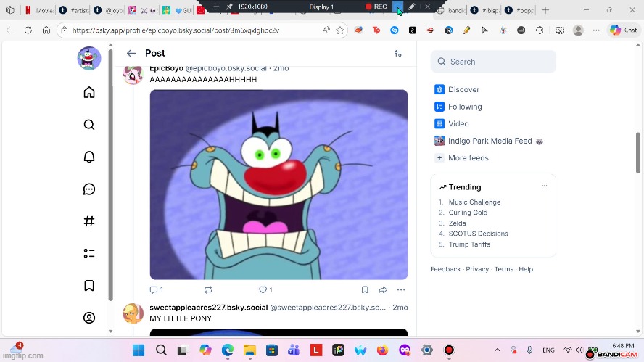Click the Search input field

pos(493,62)
